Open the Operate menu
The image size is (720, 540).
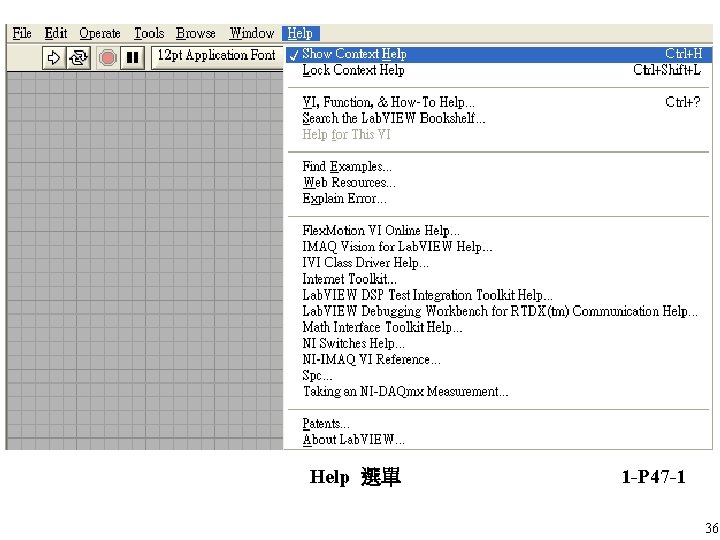pyautogui.click(x=100, y=34)
